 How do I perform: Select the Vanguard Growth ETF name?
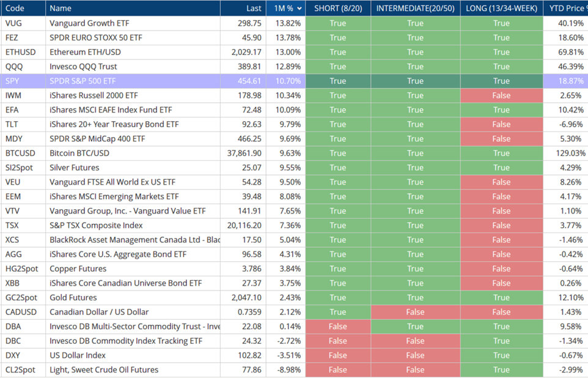(89, 23)
